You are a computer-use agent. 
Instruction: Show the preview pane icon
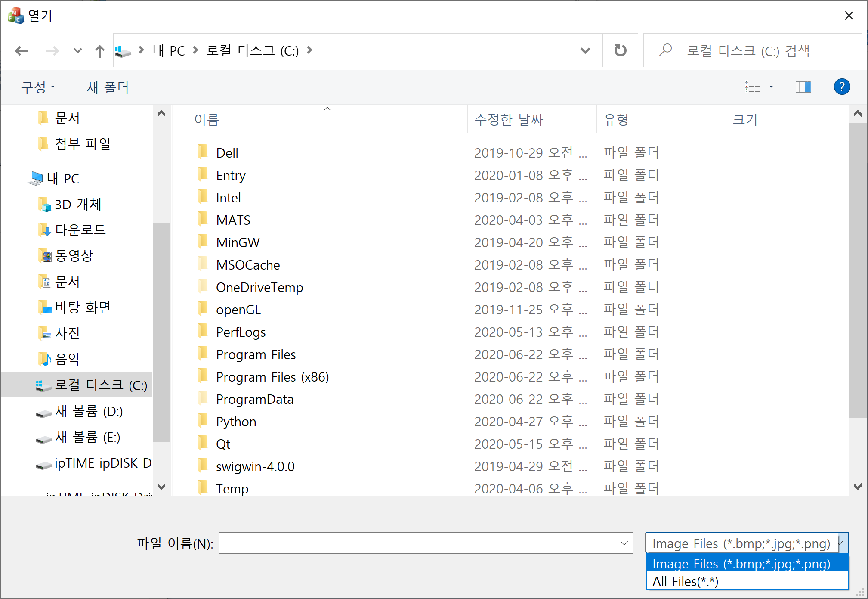803,87
